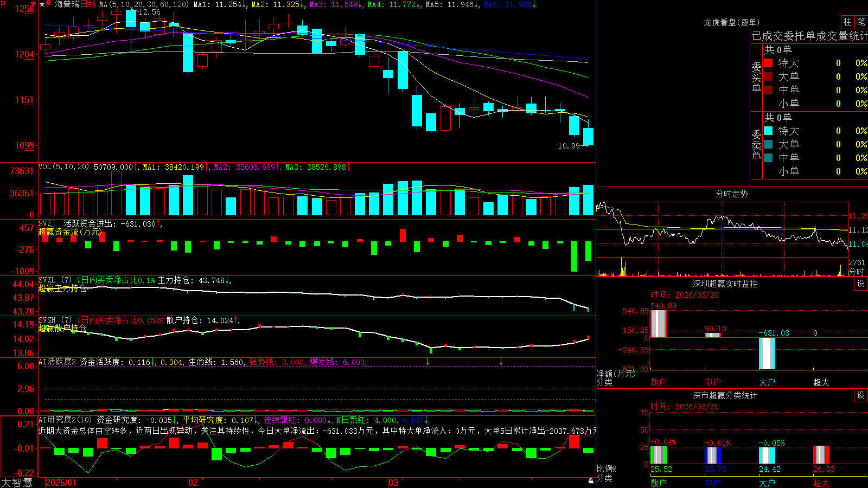Click the AI活跃度2 indicator label

pyautogui.click(x=57, y=362)
